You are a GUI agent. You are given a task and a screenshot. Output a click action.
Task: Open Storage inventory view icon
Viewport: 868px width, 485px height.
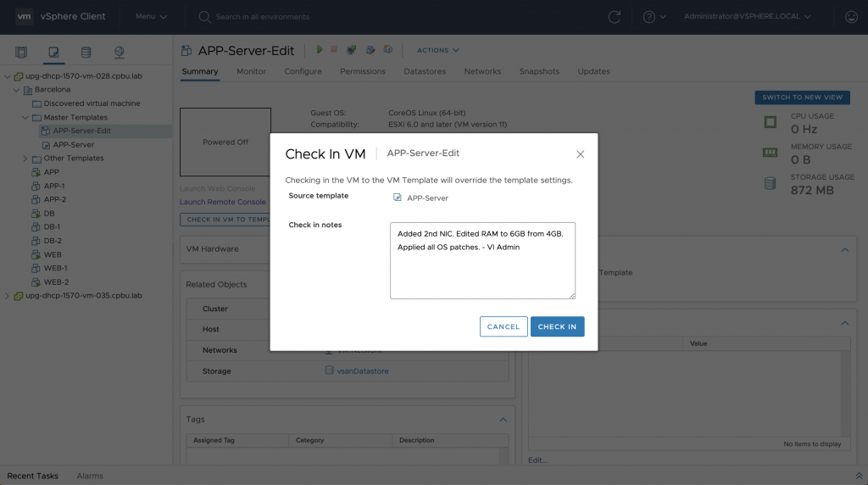click(86, 52)
